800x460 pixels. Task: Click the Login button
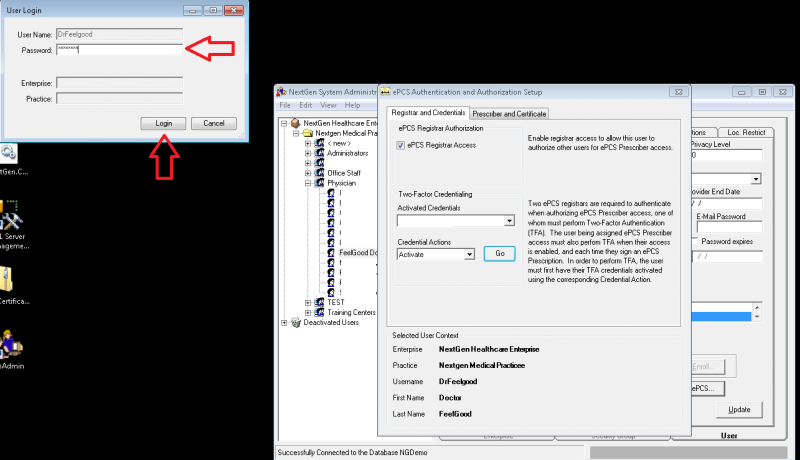163,123
